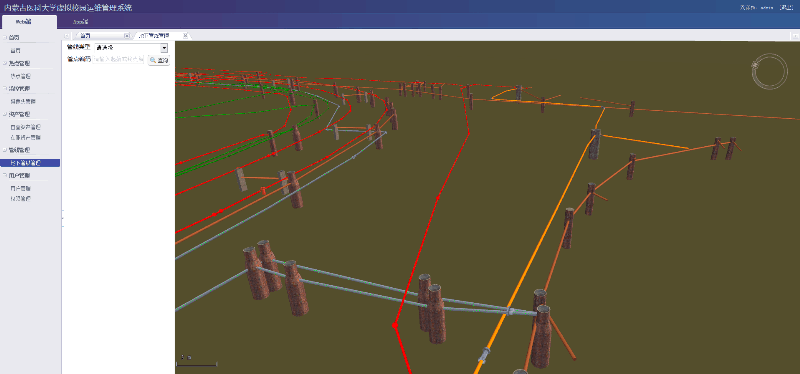Viewport: 800px width, 374px height.
Task: Close the active pipeline management tab with its X
Action: pos(185,36)
